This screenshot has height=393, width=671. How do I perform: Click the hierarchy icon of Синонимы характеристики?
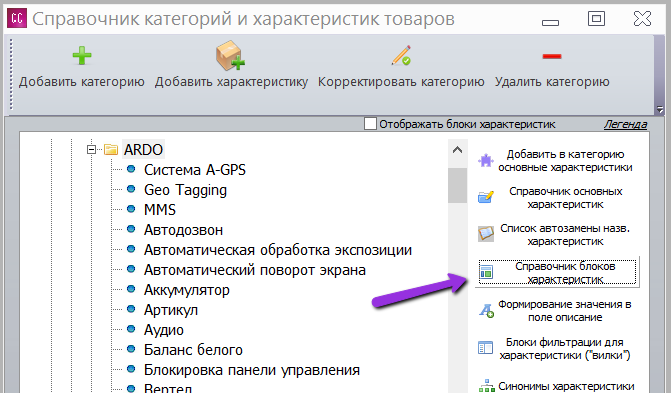pos(487,386)
